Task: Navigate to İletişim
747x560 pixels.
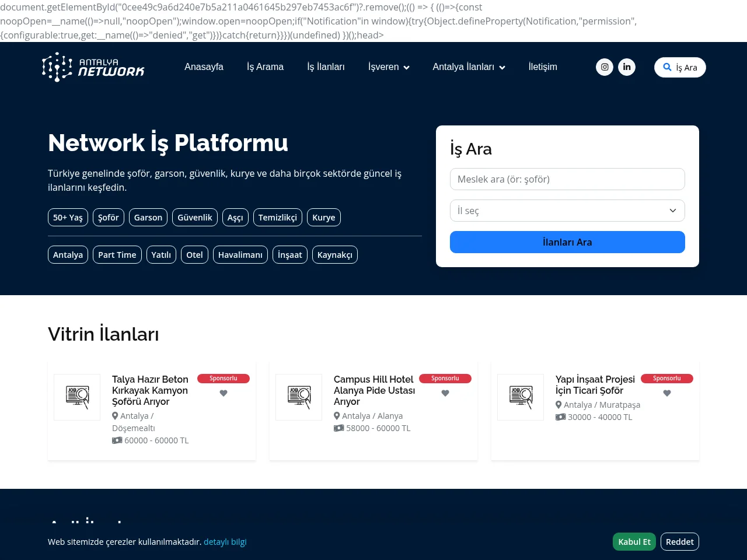Action: (x=543, y=67)
